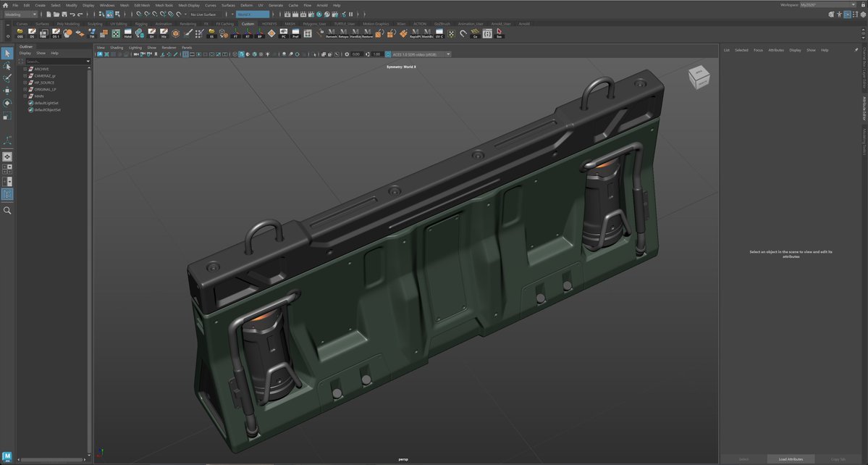The image size is (868, 465).
Task: Choose the Scale tool in the toolbox
Action: click(7, 116)
